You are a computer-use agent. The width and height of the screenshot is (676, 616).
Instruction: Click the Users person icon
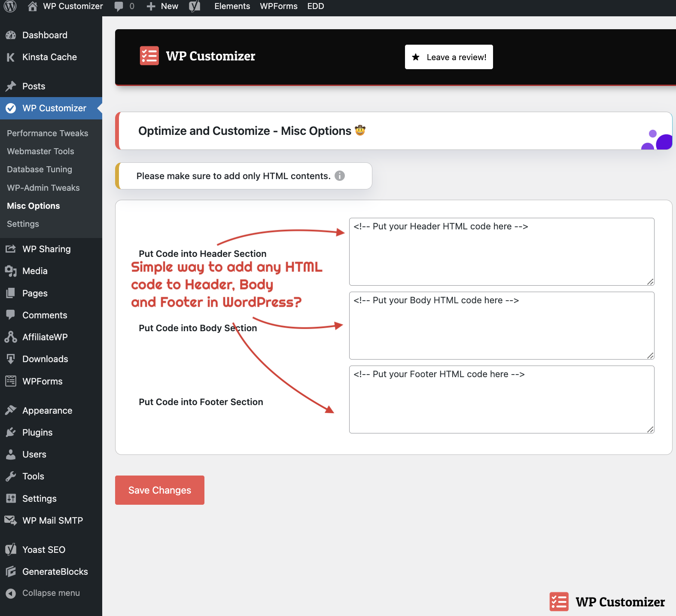[11, 454]
